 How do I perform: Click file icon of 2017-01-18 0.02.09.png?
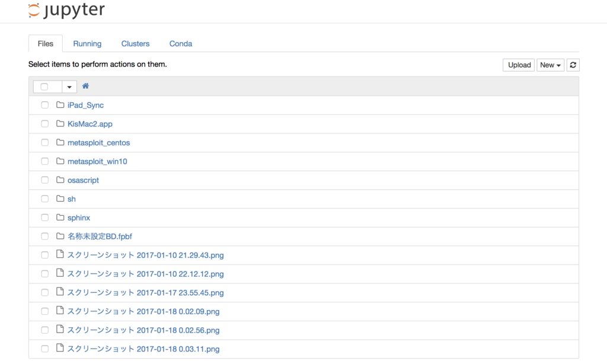tap(60, 310)
